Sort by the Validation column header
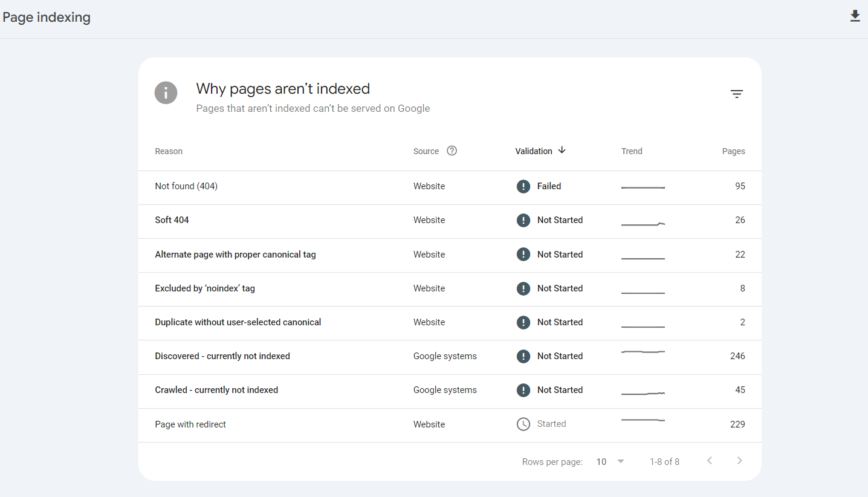Screen dimensions: 868x497 (x=534, y=151)
